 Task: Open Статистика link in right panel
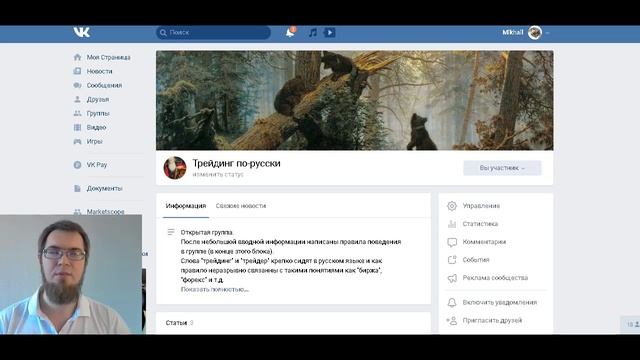click(x=480, y=224)
